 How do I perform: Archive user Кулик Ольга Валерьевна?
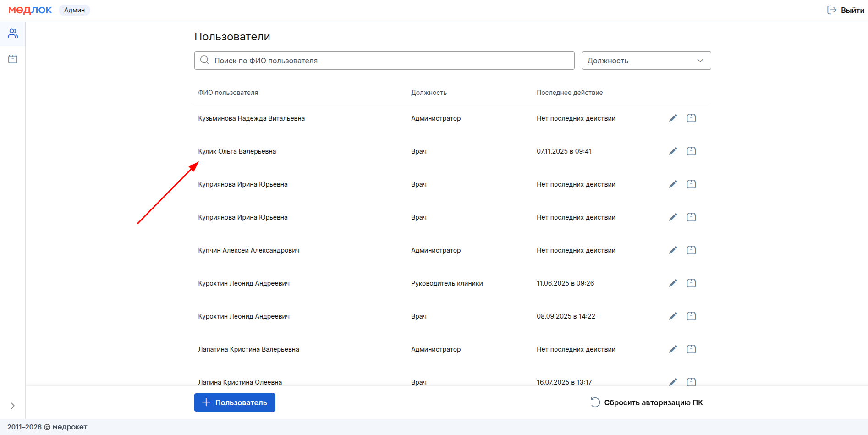click(691, 151)
